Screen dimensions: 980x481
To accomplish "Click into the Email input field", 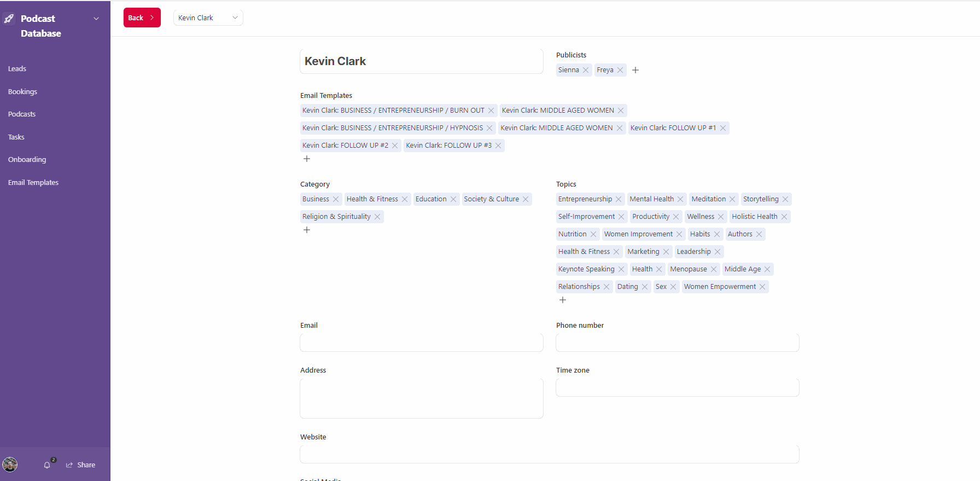I will tap(421, 343).
